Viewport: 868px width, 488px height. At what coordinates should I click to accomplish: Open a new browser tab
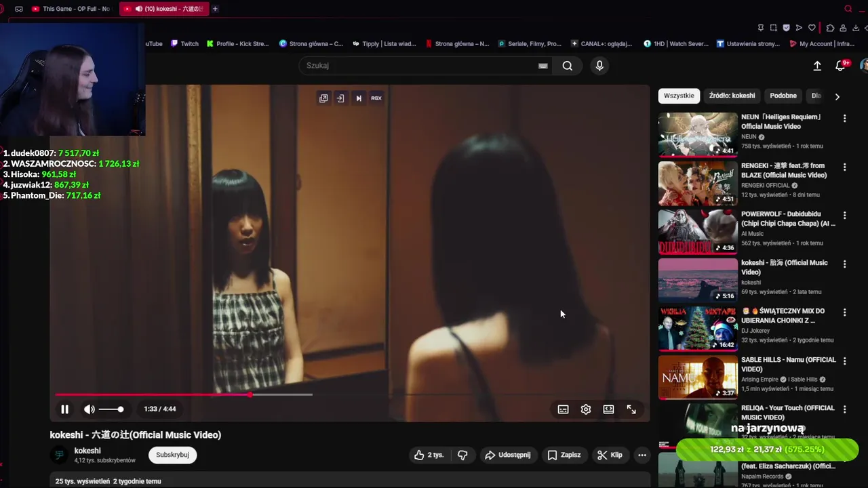point(215,9)
